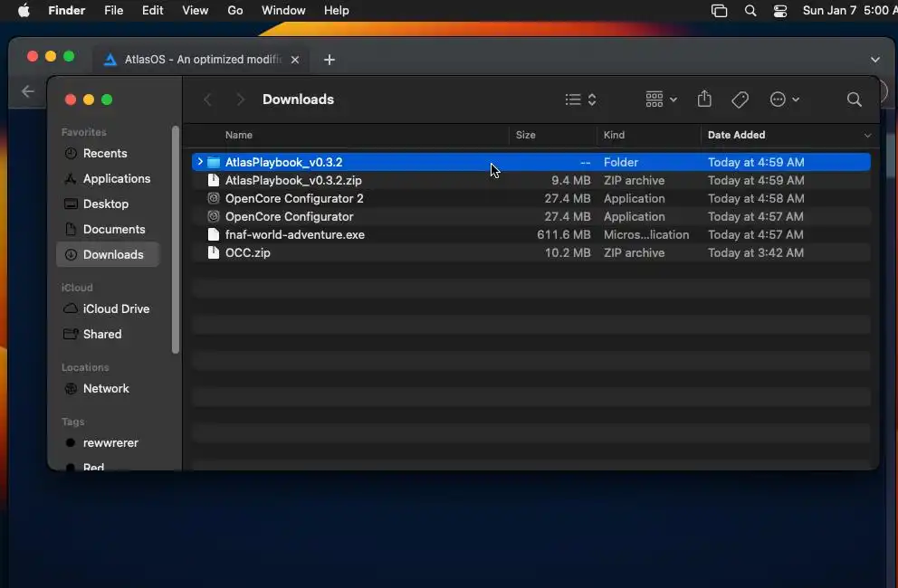Click the Share toolbar icon
898x588 pixels.
click(x=704, y=99)
